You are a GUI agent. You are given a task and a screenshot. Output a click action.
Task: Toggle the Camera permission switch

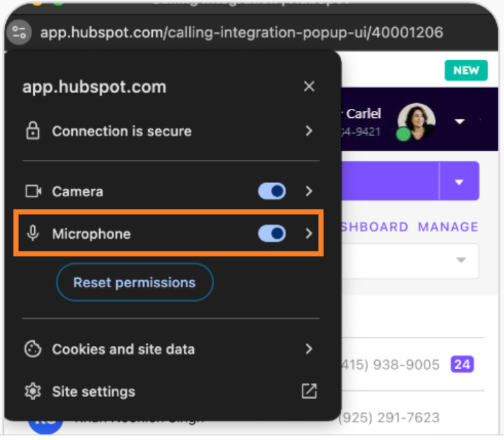point(272,191)
